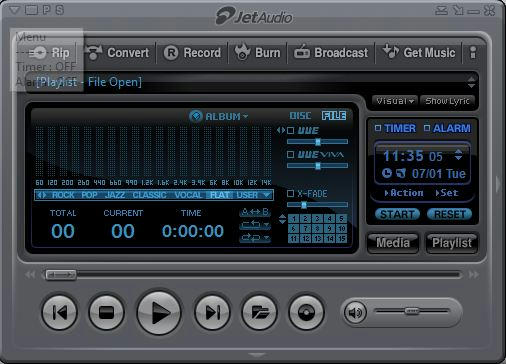Click the left-right arrows beside BBE

click(281, 130)
